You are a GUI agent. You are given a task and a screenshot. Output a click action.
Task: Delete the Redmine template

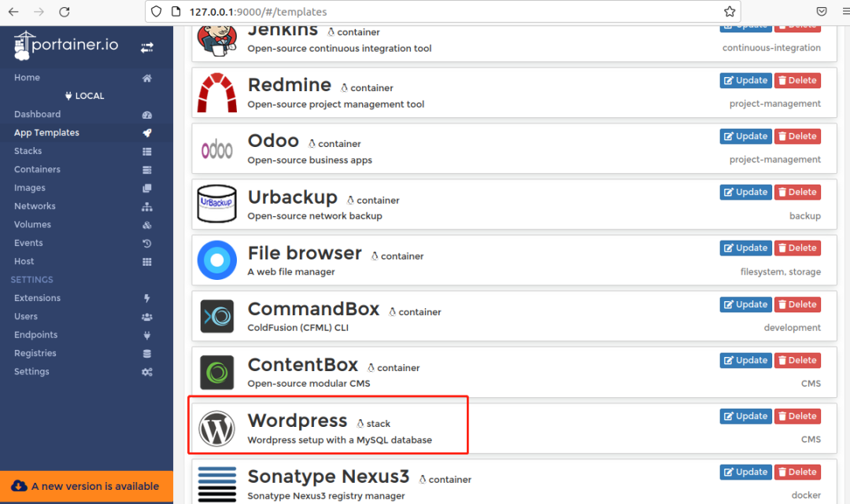797,81
